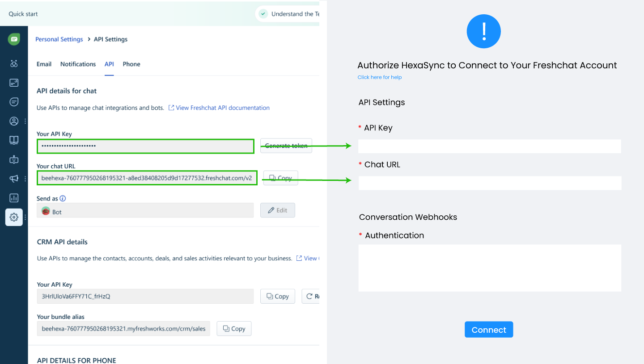Switch to the Phone tab
This screenshot has width=644, height=364.
pos(131,64)
